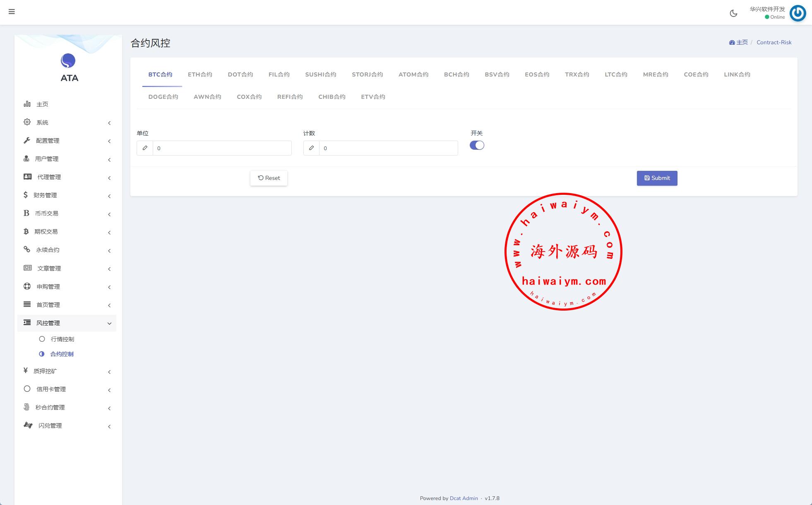Click the Submit button

point(657,178)
